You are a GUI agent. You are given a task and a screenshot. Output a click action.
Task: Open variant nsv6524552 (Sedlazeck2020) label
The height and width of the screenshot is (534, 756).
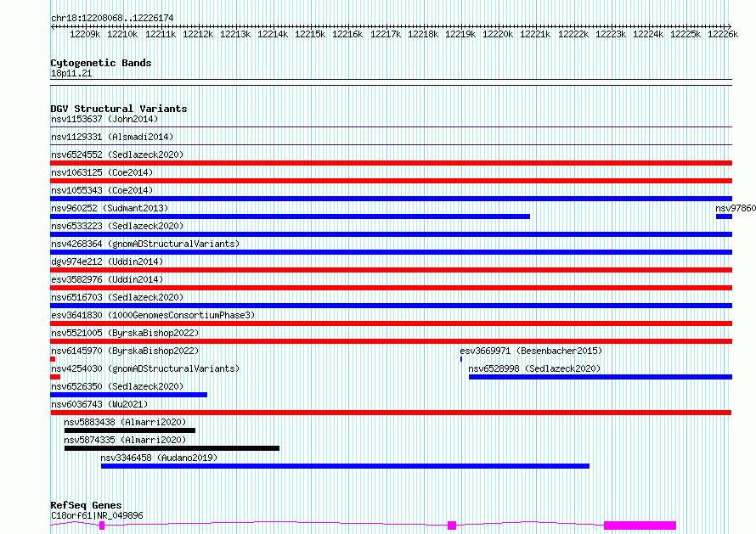click(x=117, y=155)
